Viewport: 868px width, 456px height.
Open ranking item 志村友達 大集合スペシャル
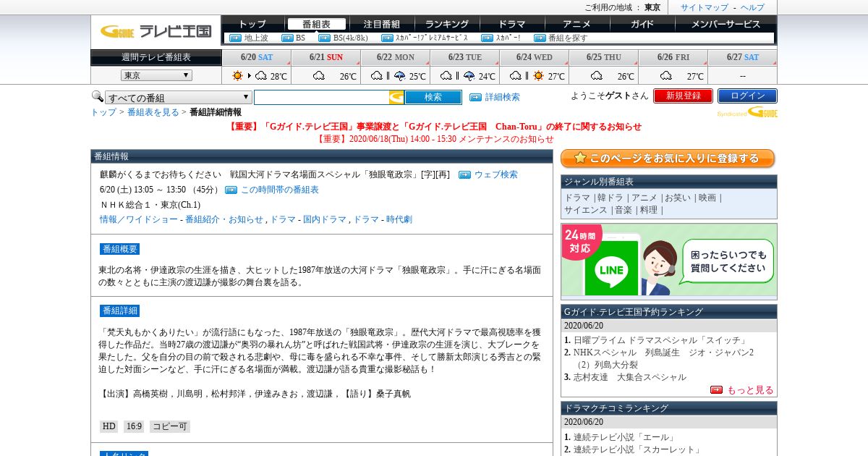click(x=630, y=377)
